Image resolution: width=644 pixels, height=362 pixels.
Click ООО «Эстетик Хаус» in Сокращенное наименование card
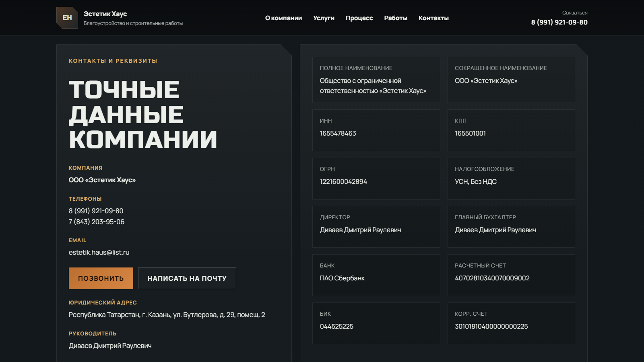[x=486, y=80]
